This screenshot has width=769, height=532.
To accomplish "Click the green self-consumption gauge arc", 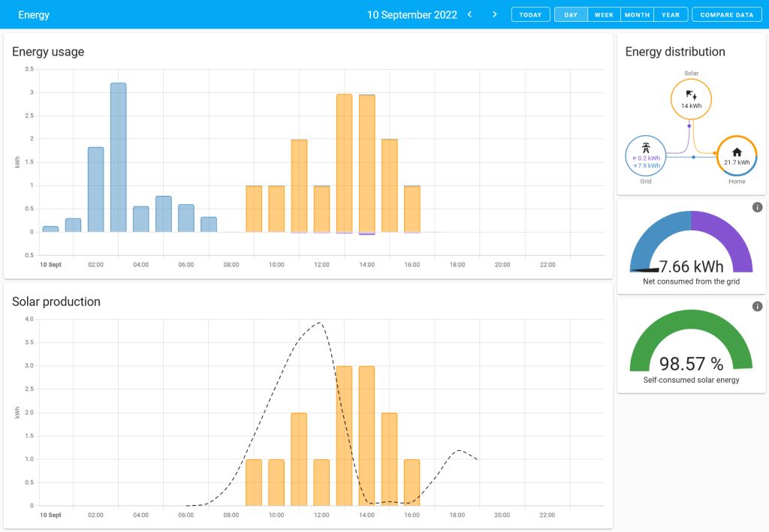I will (x=691, y=318).
